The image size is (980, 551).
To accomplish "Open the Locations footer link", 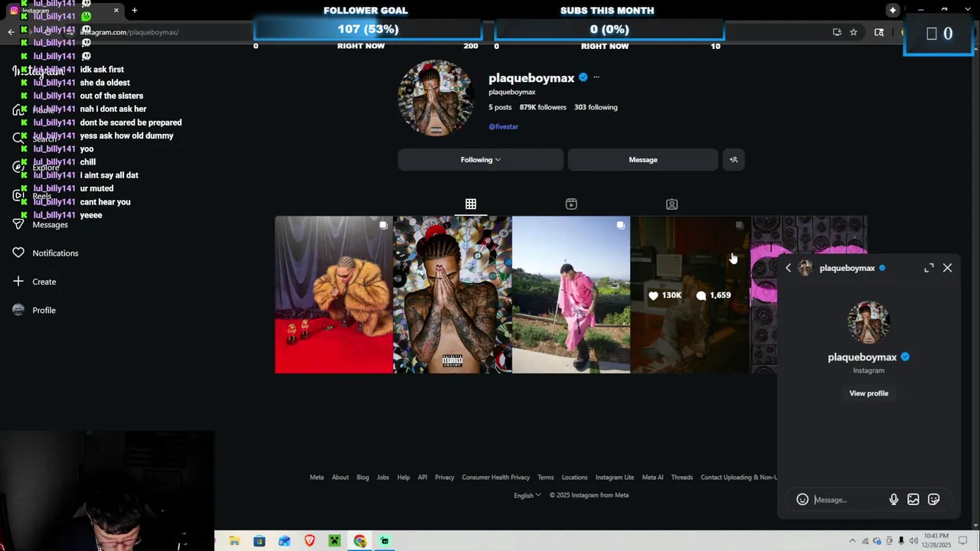I will click(x=574, y=478).
